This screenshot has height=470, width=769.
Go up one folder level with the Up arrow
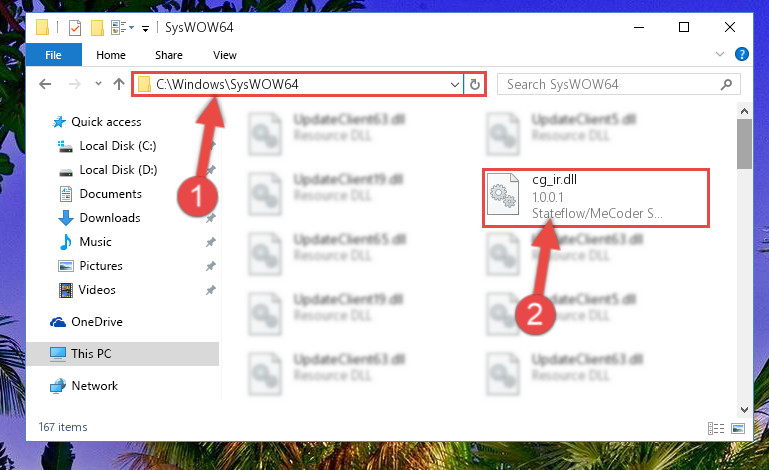pos(119,84)
